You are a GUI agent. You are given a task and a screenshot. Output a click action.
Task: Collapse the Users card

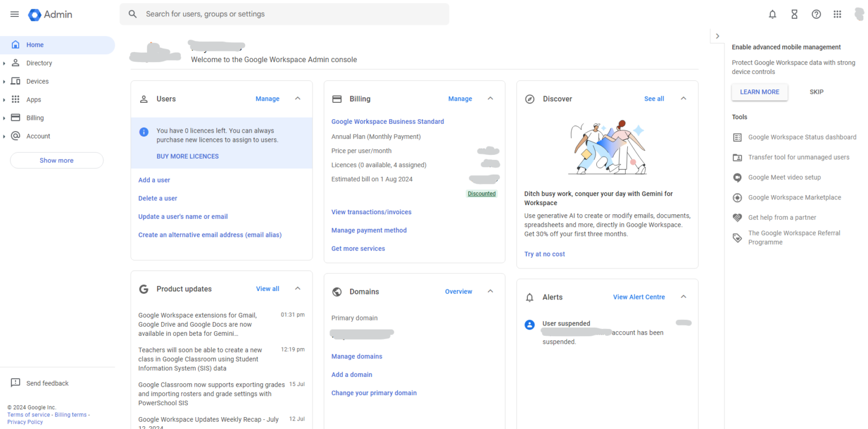[298, 98]
